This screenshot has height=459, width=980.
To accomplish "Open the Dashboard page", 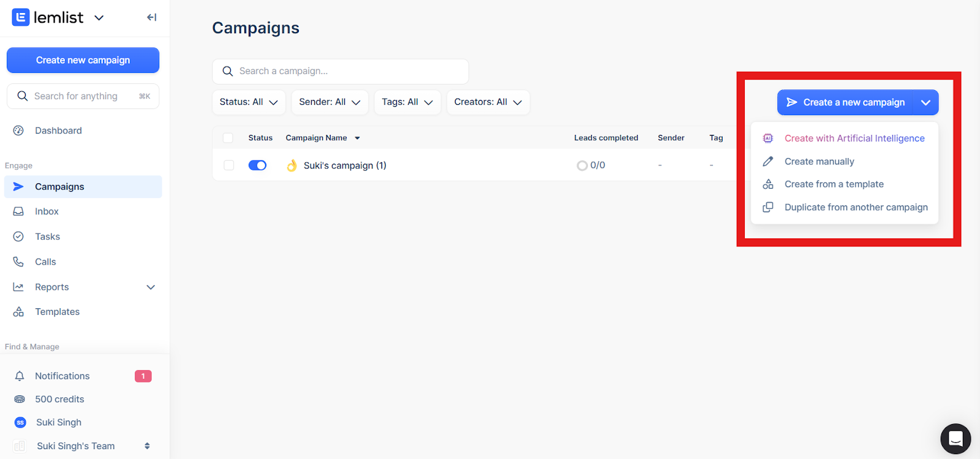I will 58,131.
